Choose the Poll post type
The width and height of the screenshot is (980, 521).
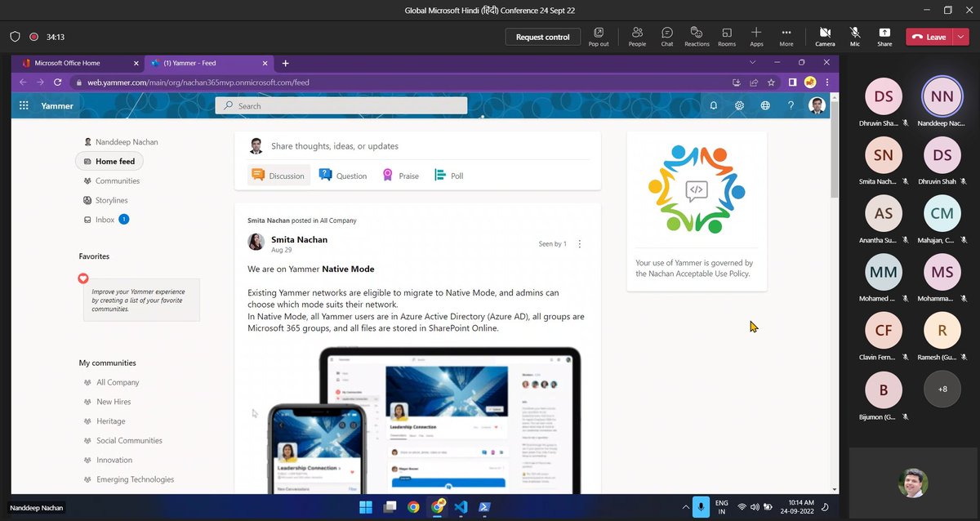(x=449, y=176)
